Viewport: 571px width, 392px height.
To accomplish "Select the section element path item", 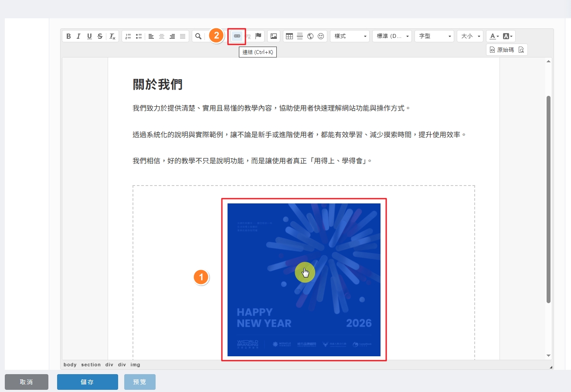I will (91, 365).
